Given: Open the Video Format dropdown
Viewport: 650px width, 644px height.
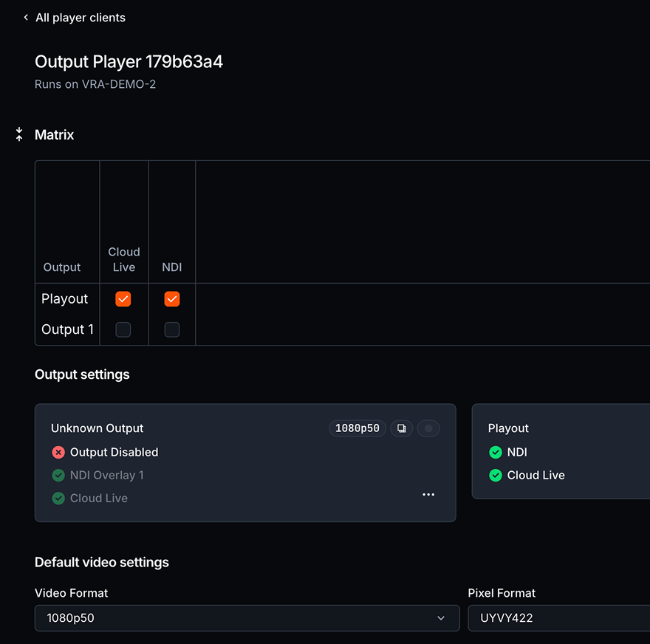Looking at the screenshot, I should [247, 618].
